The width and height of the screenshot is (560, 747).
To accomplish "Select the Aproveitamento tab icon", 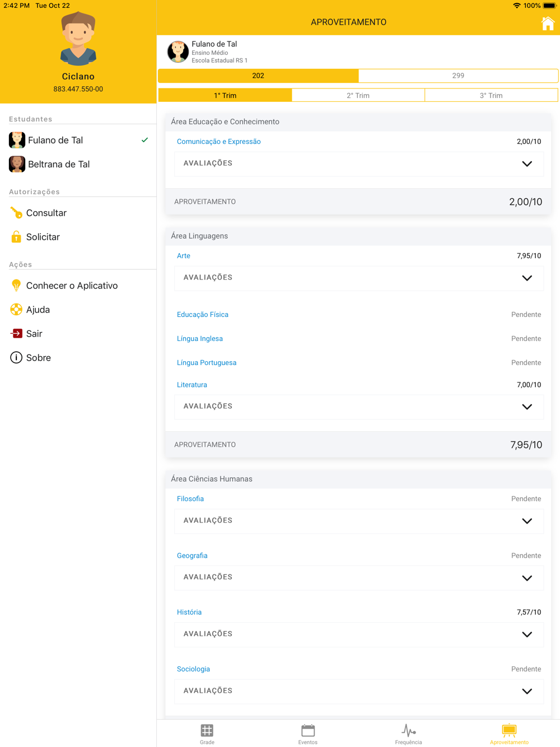I will coord(509,730).
